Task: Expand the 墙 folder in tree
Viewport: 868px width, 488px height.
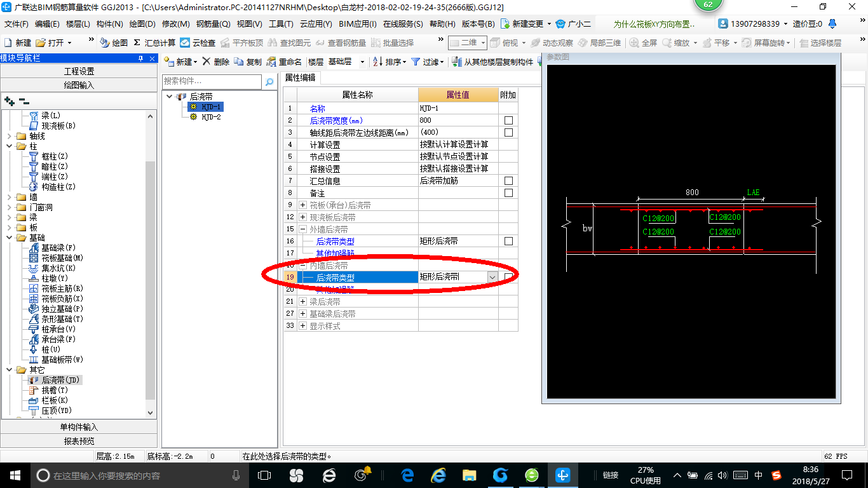Action: [9, 197]
